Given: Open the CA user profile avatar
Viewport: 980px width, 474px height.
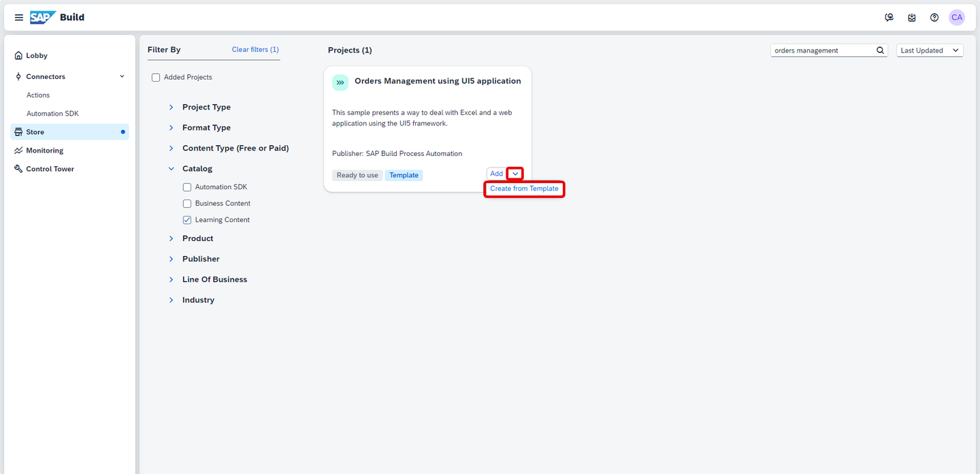Looking at the screenshot, I should point(957,18).
